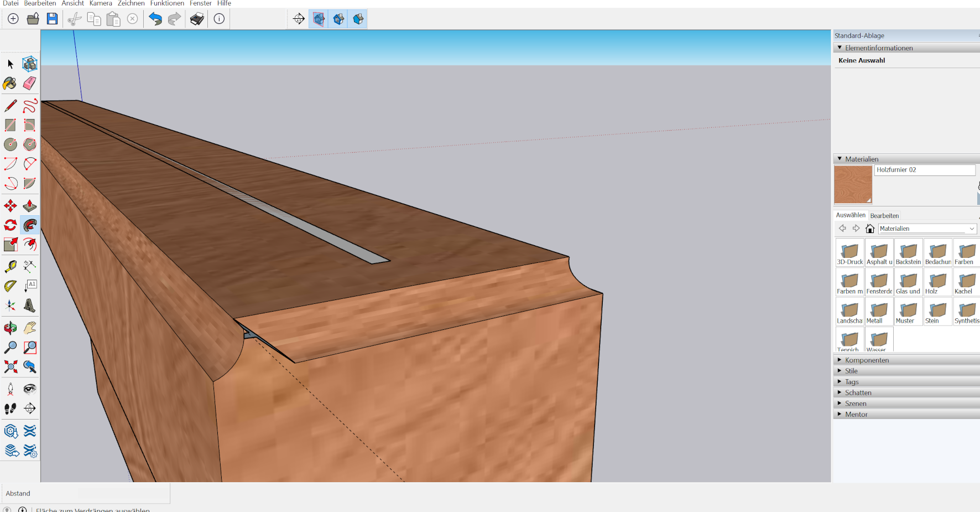
Task: Switch to the Bearbeiten tab
Action: pos(884,216)
